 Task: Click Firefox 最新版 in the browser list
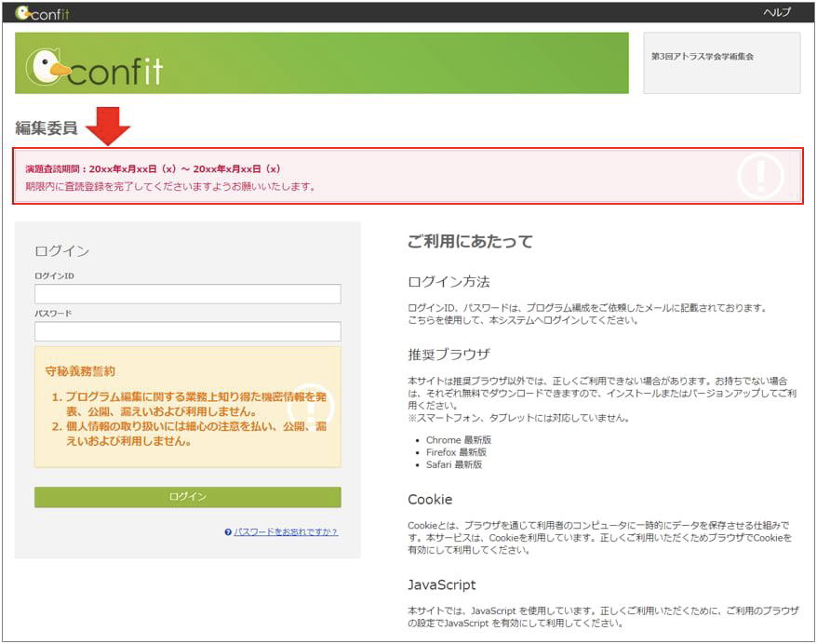tap(456, 451)
